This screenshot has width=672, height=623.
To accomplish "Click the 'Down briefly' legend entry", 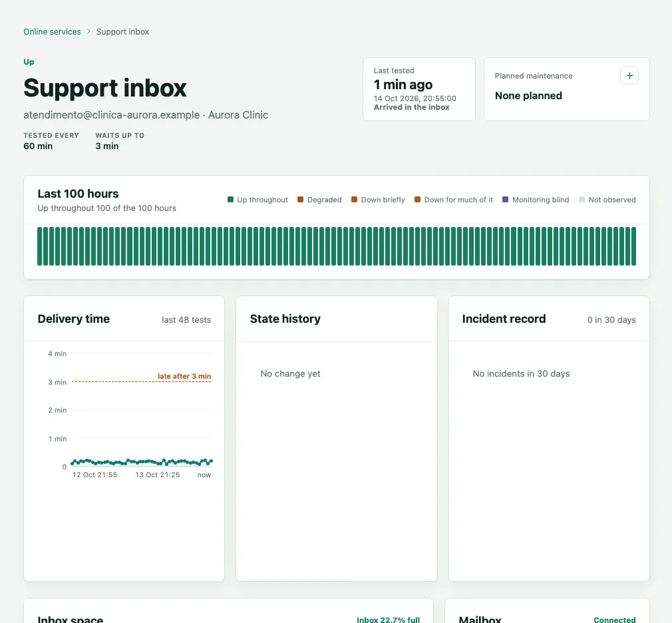I will tap(378, 200).
